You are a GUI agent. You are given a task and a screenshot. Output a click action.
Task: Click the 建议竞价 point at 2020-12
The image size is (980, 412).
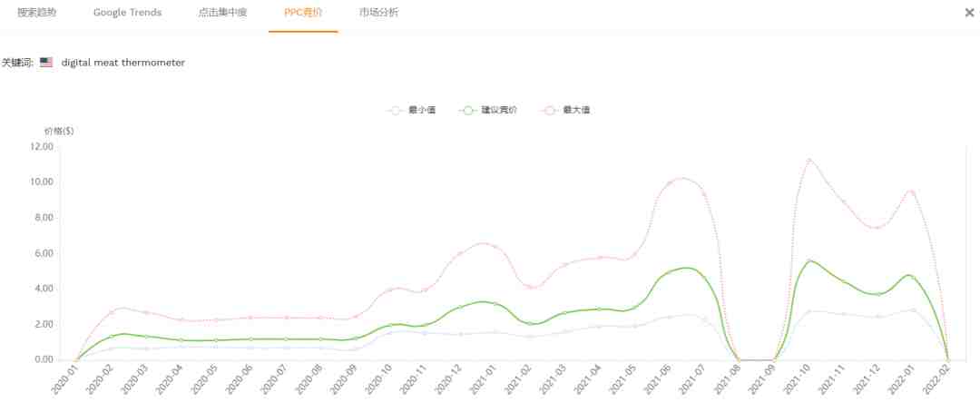point(460,307)
